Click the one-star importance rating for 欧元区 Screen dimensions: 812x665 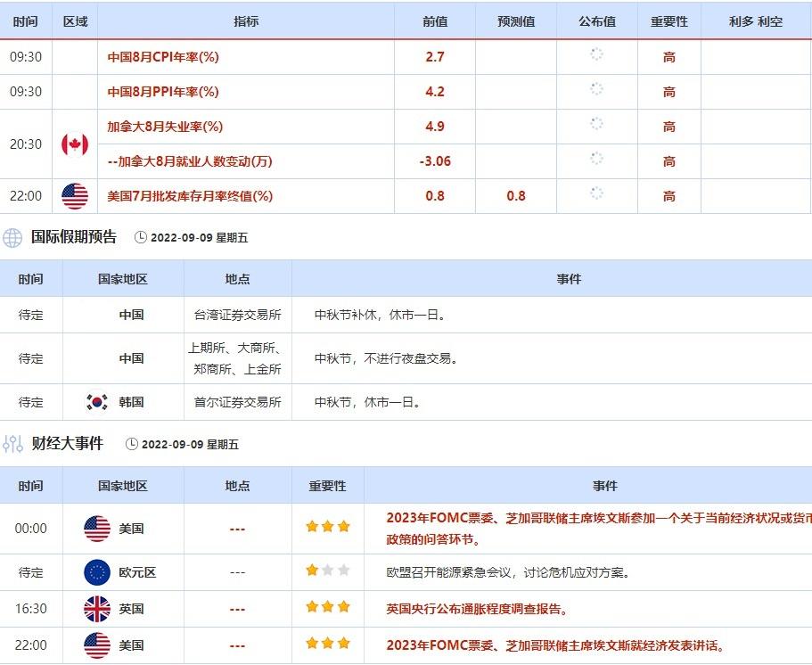[312, 571]
